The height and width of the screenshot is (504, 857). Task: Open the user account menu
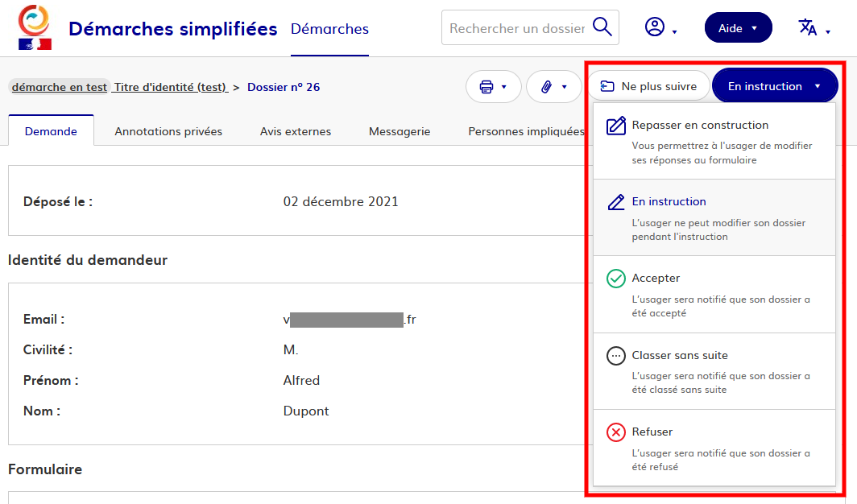click(660, 27)
